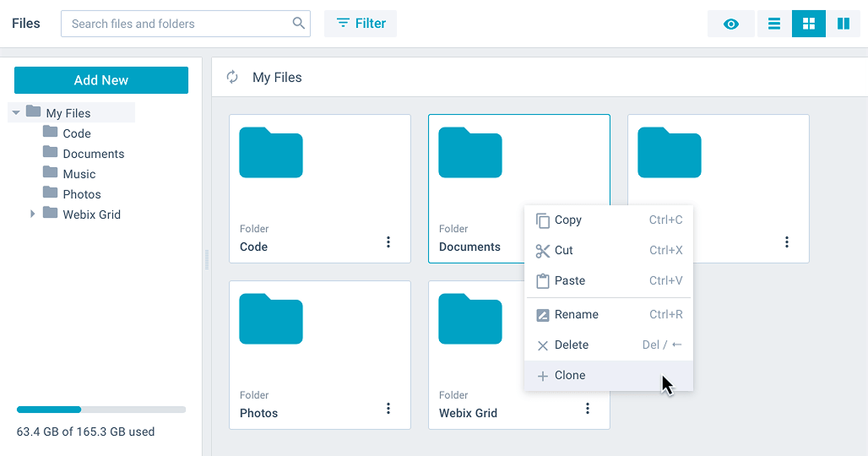Expand the Webix Grid tree node

click(x=33, y=214)
